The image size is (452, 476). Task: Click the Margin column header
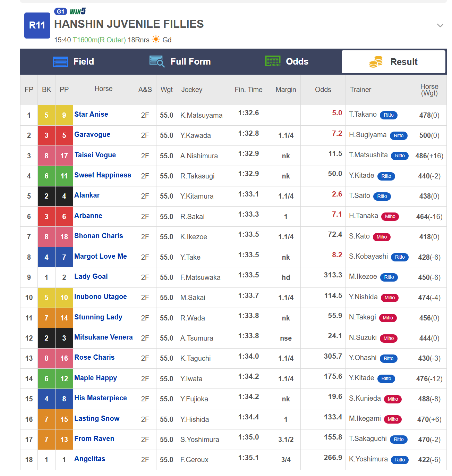click(286, 90)
